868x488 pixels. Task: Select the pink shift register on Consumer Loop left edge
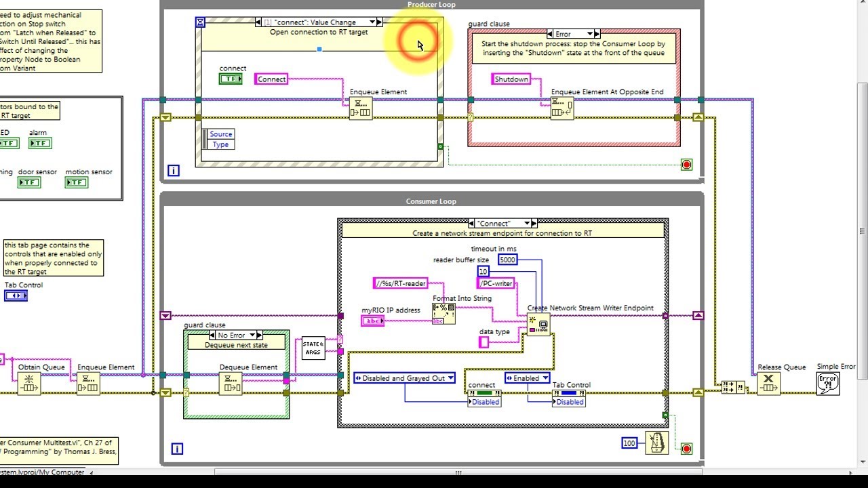(x=165, y=316)
